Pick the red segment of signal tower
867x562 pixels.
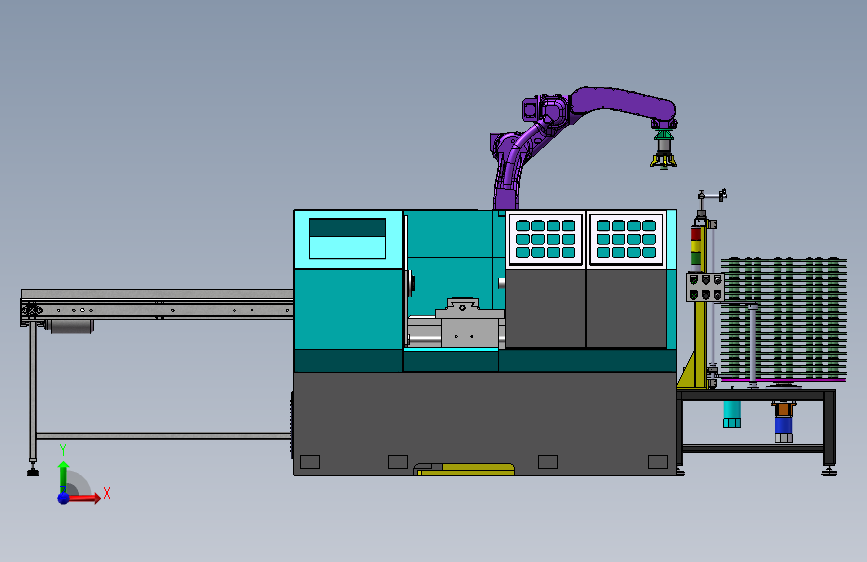696,235
